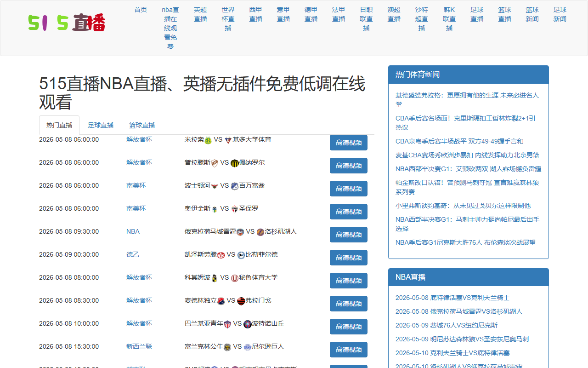Click the 俄克拉荷马城雷霆 team logo
This screenshot has height=368, width=588.
point(240,232)
